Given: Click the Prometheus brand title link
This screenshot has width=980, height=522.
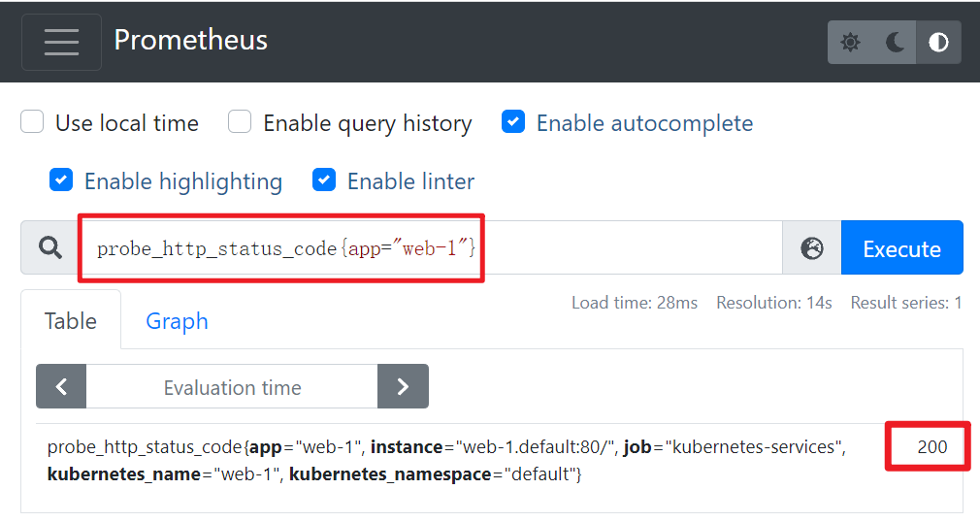Looking at the screenshot, I should tap(190, 41).
